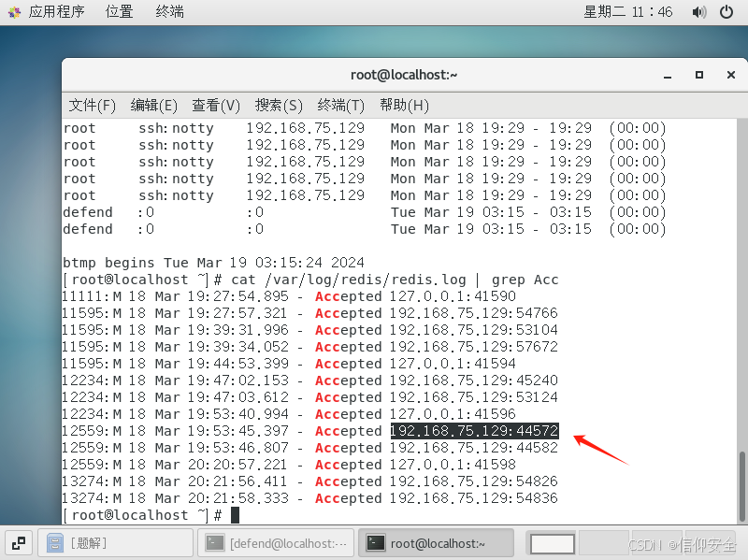Open the 终端 menu in top panel
Screen dimensions: 748x560
(x=169, y=11)
